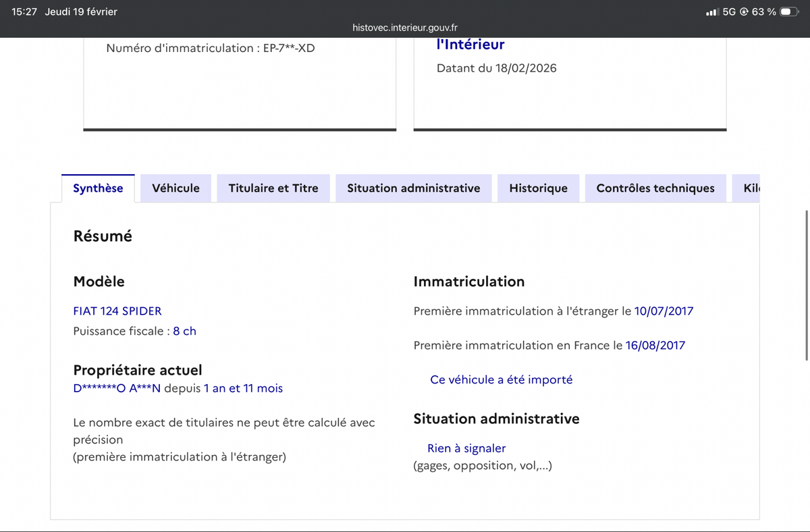Screen dimensions: 810x532
Task: Tap the 5G network indicator
Action: click(x=729, y=12)
